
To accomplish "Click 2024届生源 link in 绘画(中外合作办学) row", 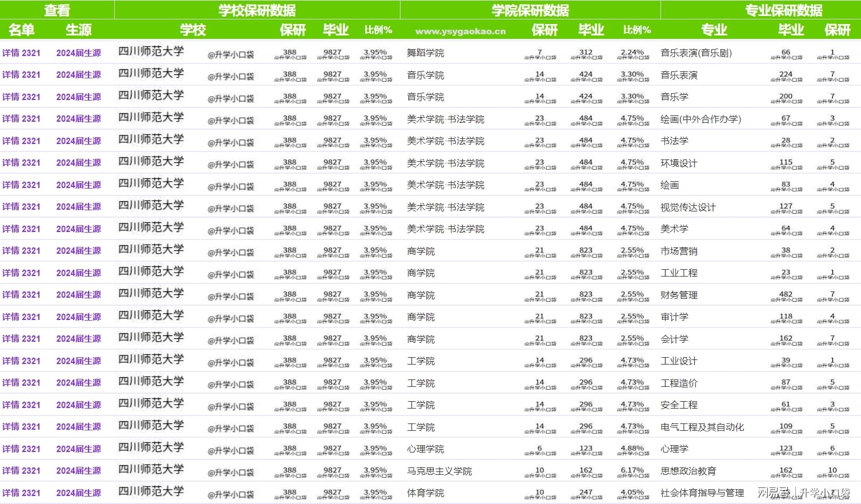I will [78, 119].
